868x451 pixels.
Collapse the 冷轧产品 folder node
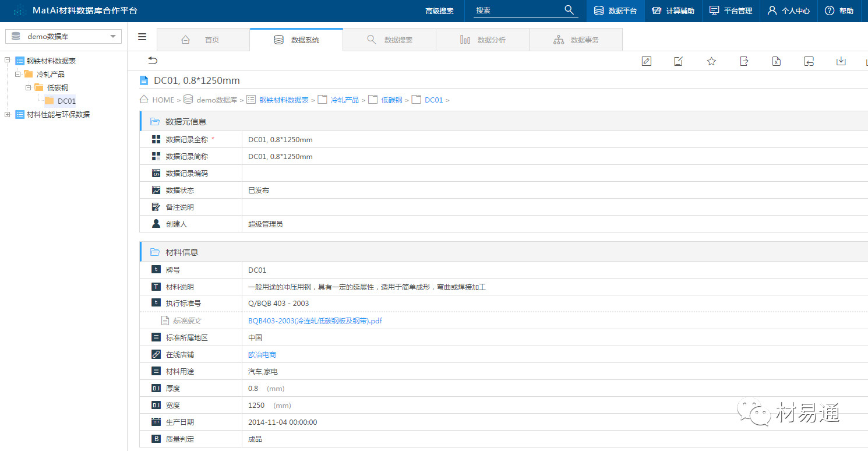(18, 74)
